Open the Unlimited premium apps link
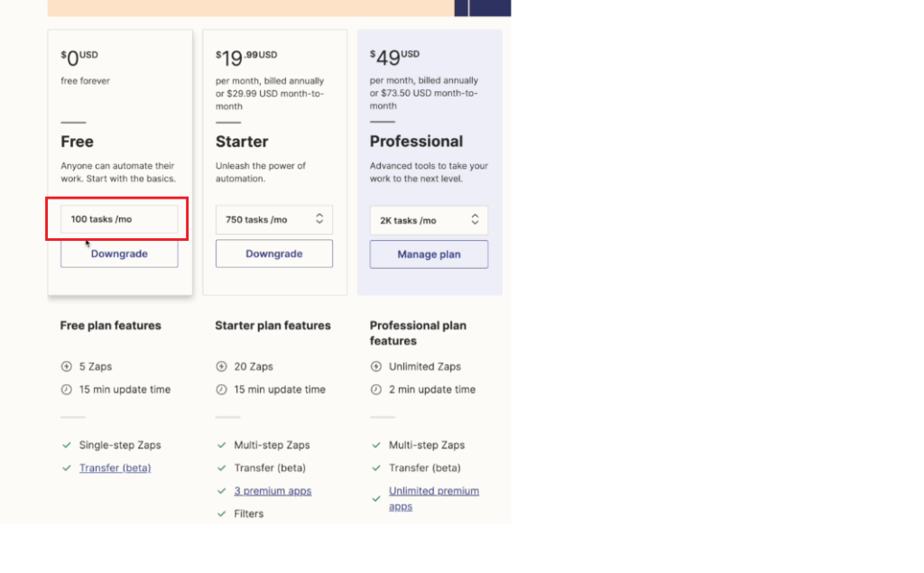The height and width of the screenshot is (573, 924). tap(434, 499)
